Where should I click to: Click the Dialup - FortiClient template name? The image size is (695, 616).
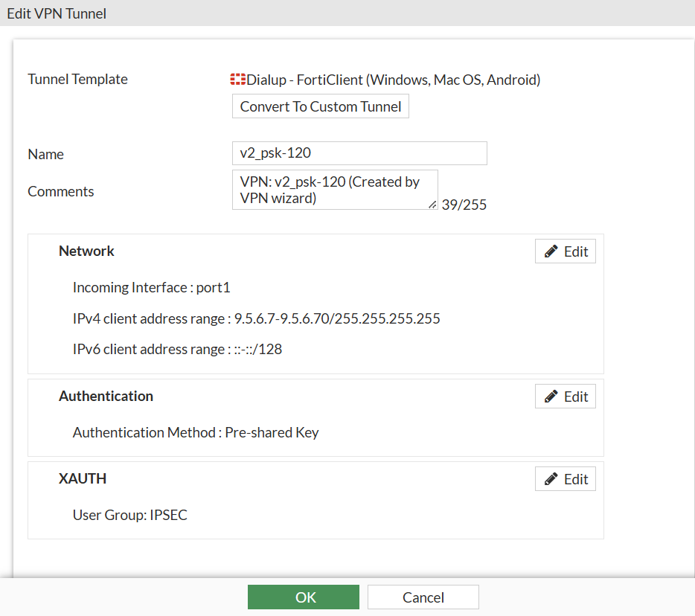tap(394, 80)
